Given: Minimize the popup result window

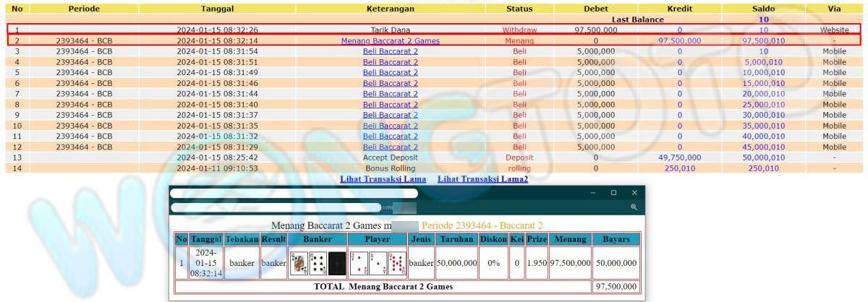Looking at the screenshot, I should coord(593,193).
